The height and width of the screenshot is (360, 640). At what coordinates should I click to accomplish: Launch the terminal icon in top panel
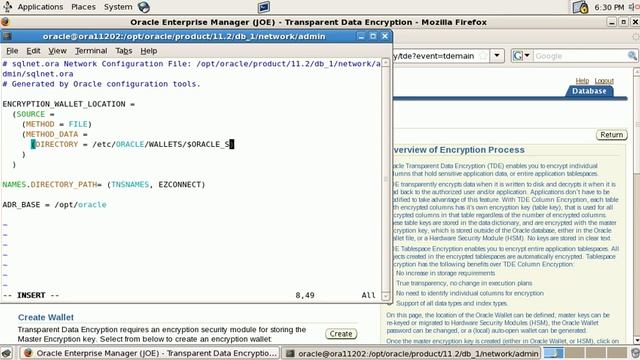(264, 7)
